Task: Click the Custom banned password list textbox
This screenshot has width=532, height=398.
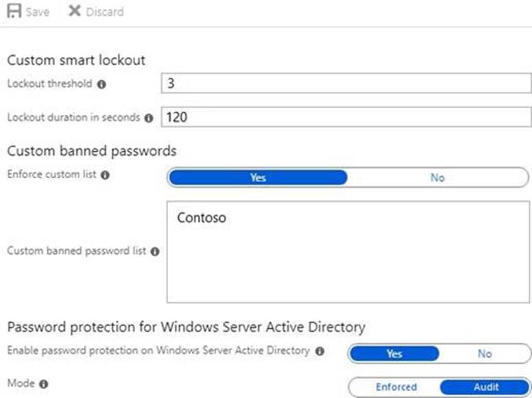Action: pos(348,267)
